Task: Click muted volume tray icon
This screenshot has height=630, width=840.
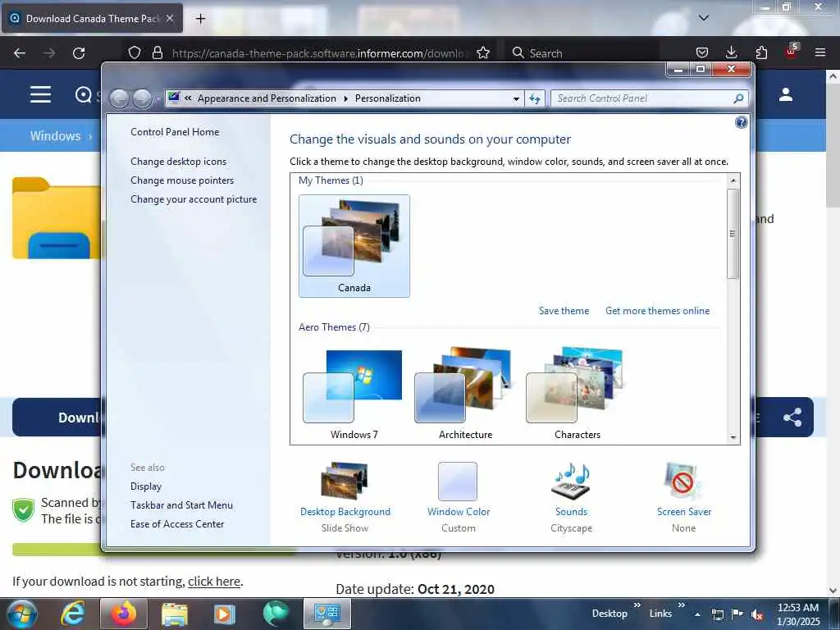Action: tap(757, 614)
